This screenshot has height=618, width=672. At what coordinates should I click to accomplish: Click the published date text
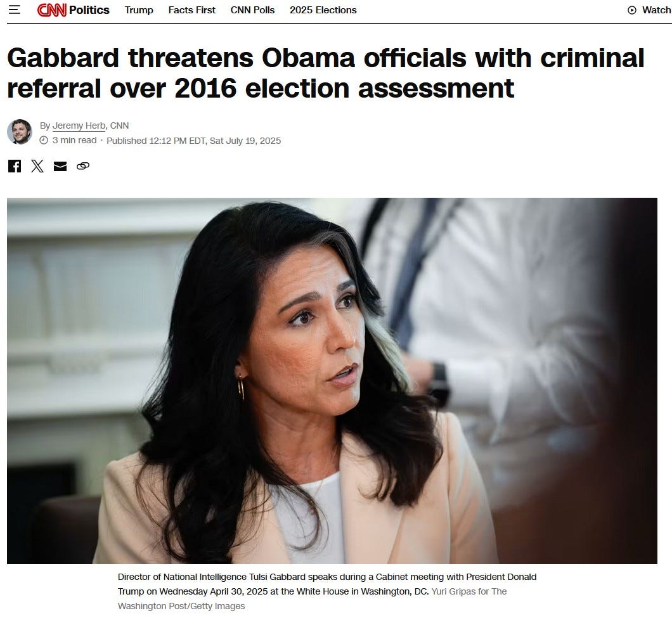pyautogui.click(x=194, y=141)
